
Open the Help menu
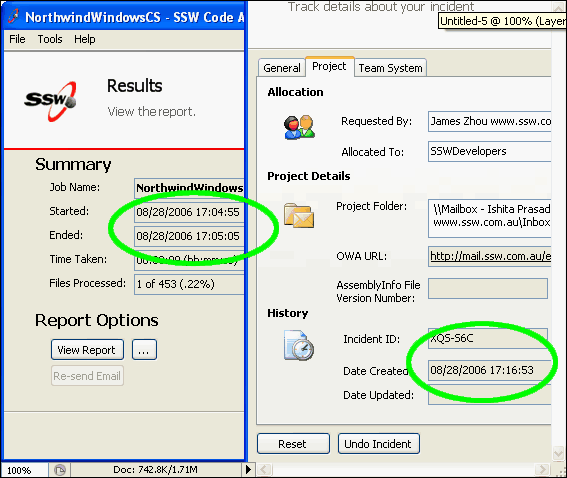85,39
